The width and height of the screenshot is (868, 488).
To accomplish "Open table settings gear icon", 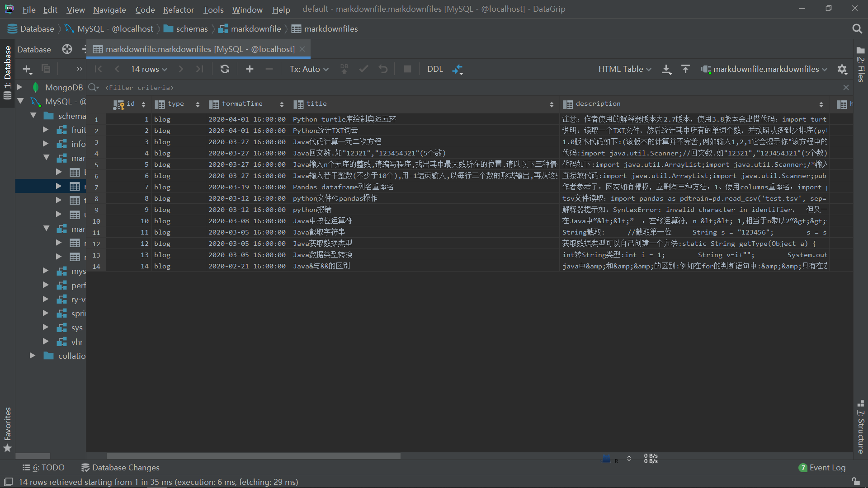I will click(842, 69).
